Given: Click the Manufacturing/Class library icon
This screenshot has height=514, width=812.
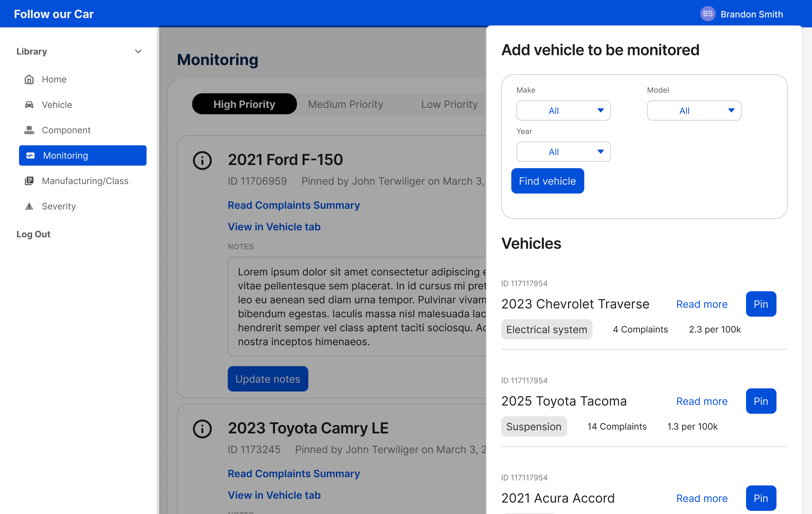Looking at the screenshot, I should click(29, 181).
